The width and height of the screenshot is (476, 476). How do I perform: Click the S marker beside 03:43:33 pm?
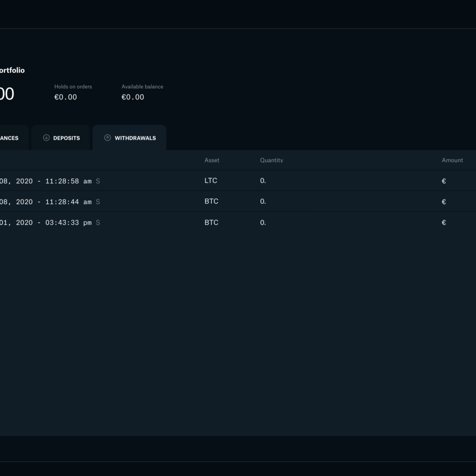coord(98,223)
